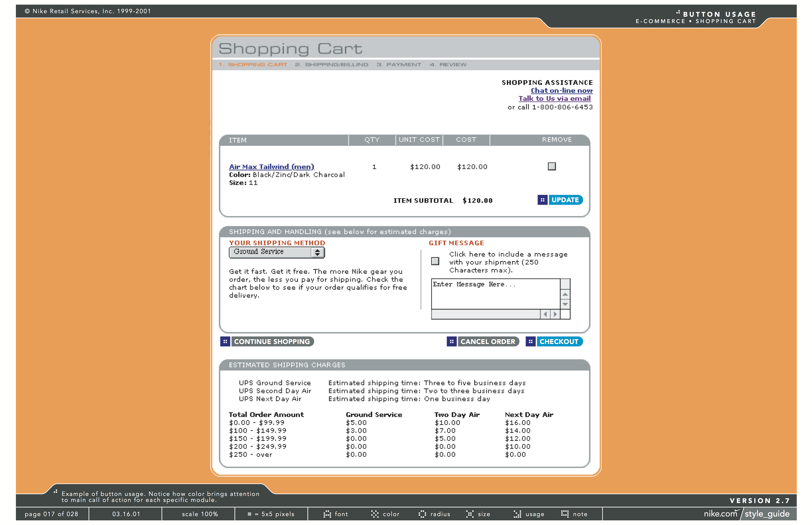The height and width of the screenshot is (525, 812).
Task: Click the REMOVE column header
Action: tap(557, 139)
